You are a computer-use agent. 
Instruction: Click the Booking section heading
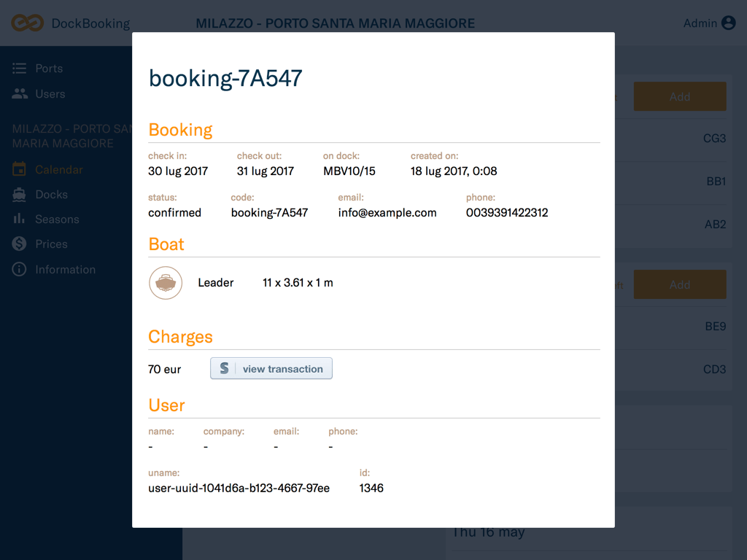tap(180, 130)
